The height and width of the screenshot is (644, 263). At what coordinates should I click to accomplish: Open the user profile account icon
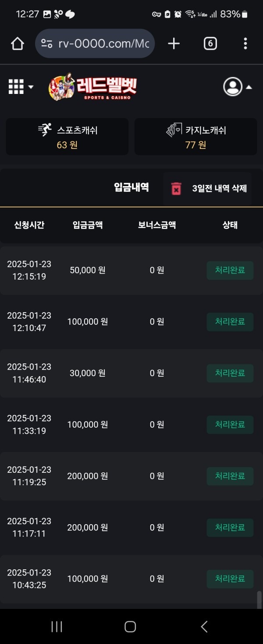coord(234,86)
